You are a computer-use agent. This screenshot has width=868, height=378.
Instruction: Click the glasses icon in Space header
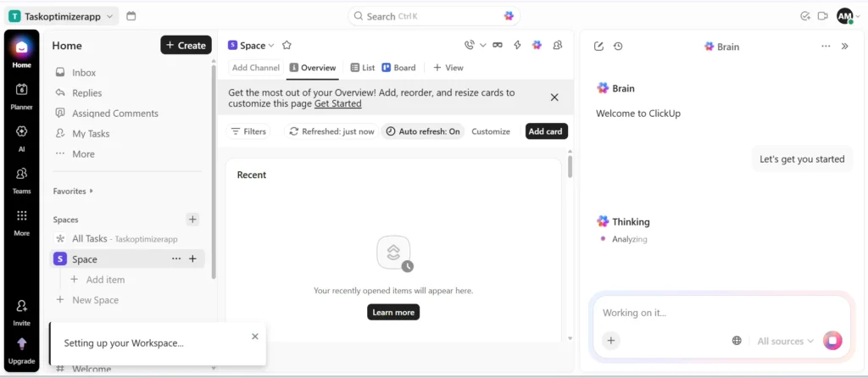tap(498, 46)
